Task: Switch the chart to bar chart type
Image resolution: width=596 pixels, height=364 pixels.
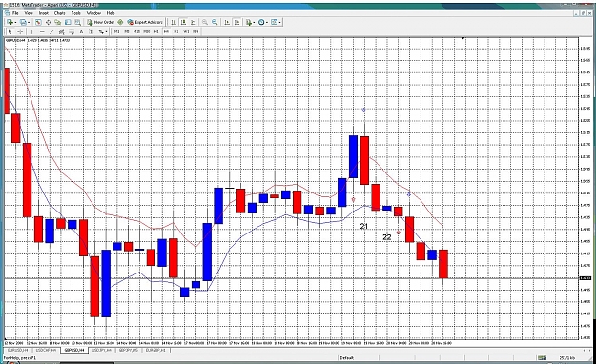Action: (174, 22)
